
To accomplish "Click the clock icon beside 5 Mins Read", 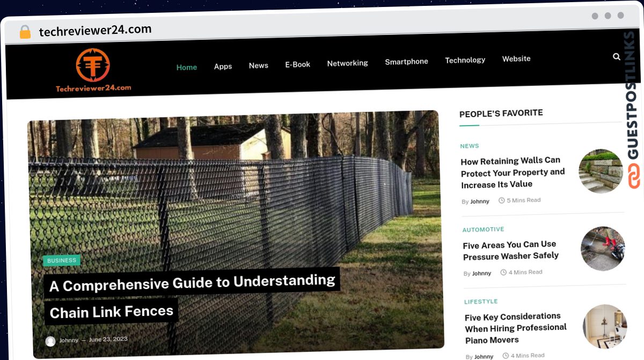I will click(502, 200).
